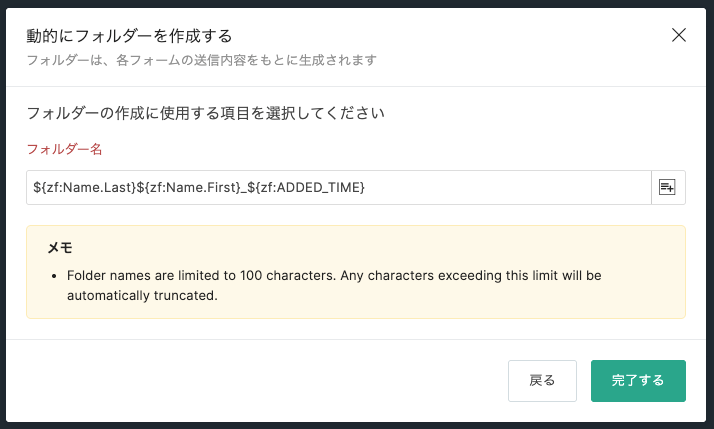714x429 pixels.
Task: Place cursor on ${zf:Name.First} token
Action: pyautogui.click(x=189, y=187)
